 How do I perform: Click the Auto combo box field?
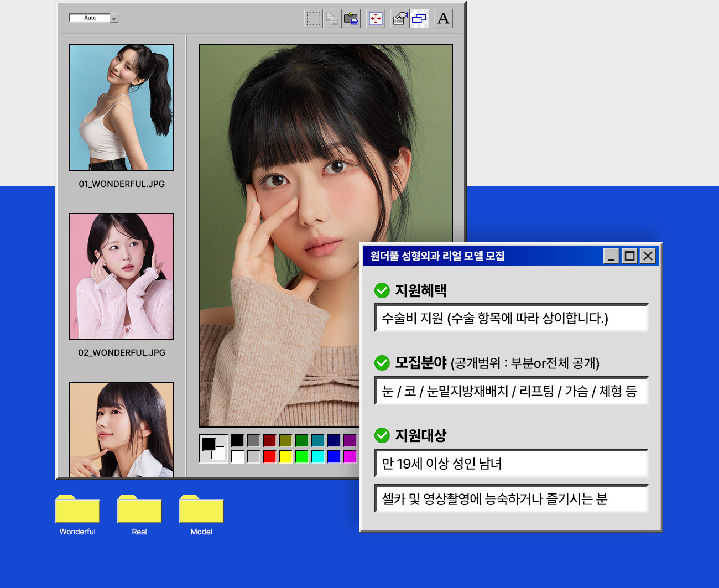click(90, 18)
